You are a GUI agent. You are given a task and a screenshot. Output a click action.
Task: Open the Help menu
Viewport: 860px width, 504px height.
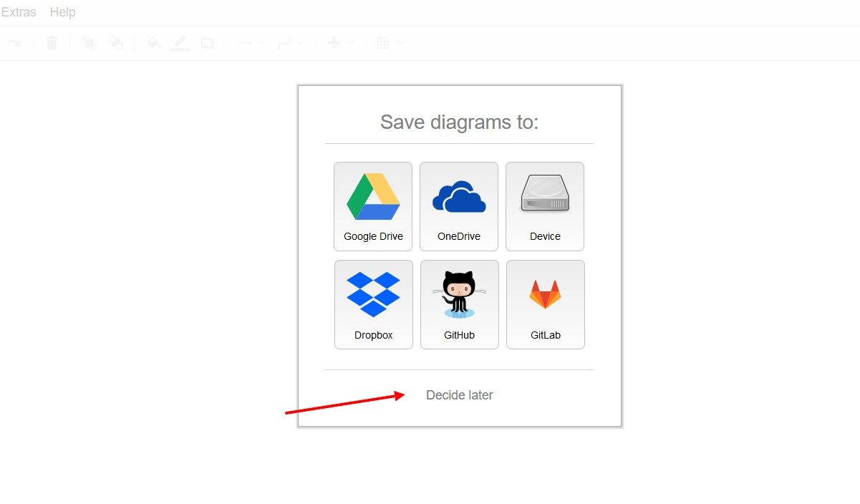coord(62,12)
